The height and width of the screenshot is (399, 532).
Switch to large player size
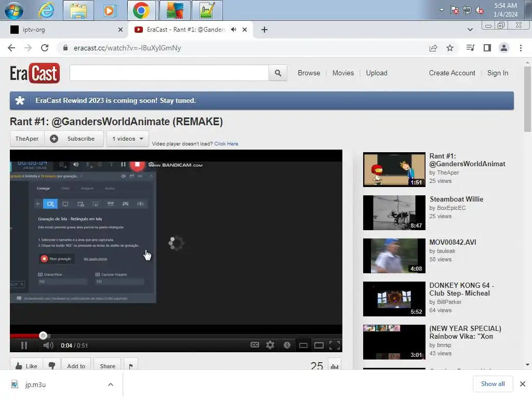(319, 345)
